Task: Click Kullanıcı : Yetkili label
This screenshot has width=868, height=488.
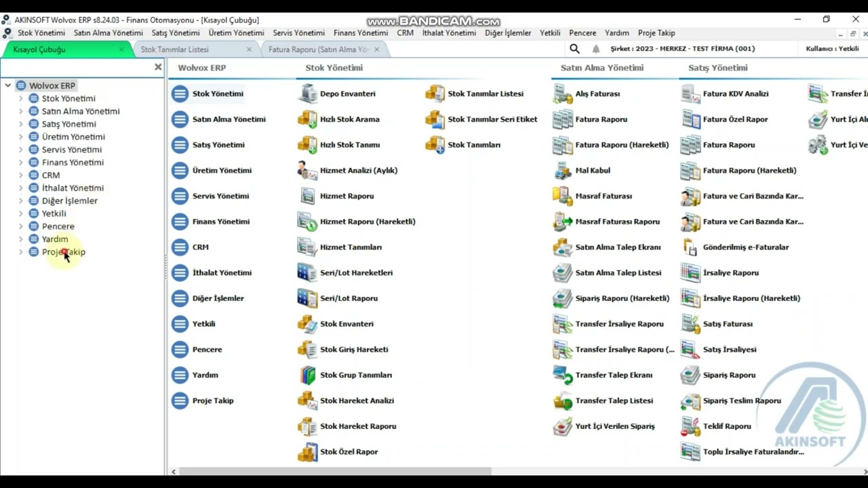Action: [x=832, y=49]
